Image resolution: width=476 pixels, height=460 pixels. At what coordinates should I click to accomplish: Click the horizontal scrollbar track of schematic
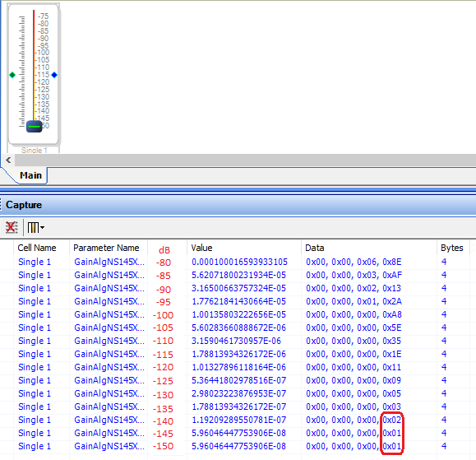[245, 160]
